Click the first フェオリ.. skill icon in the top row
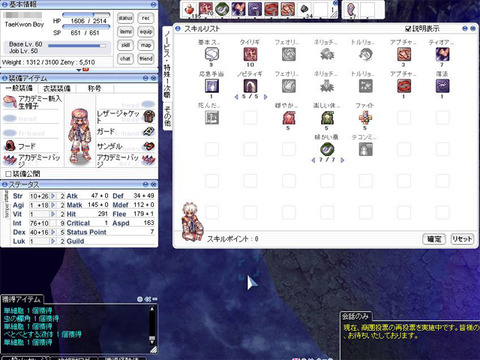This screenshot has height=360, width=480. pos(289,54)
